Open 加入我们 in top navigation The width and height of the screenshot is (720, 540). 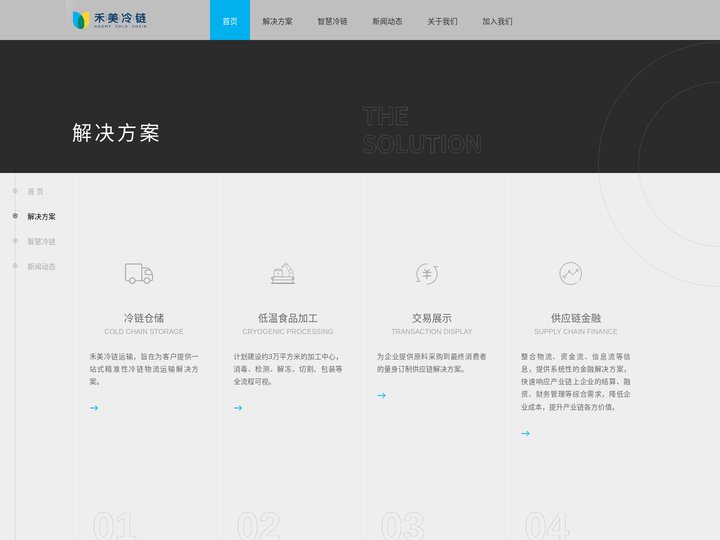tap(497, 21)
